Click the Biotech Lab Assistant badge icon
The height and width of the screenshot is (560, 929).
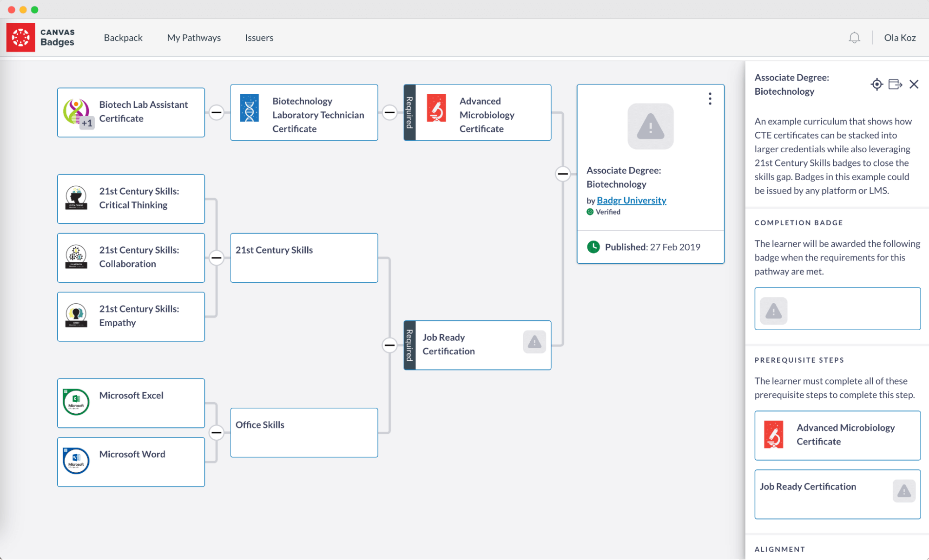pyautogui.click(x=76, y=111)
